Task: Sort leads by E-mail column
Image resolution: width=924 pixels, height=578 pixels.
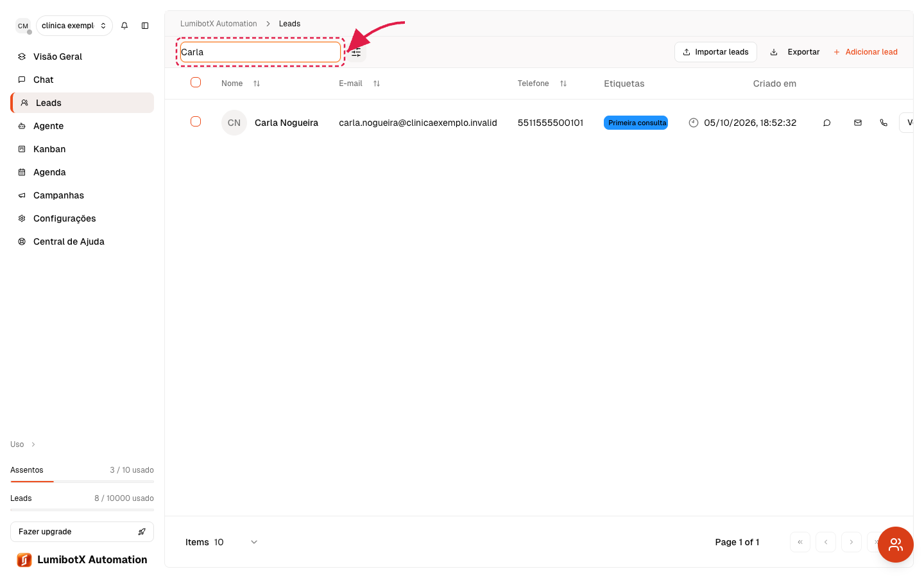Action: 359,83
